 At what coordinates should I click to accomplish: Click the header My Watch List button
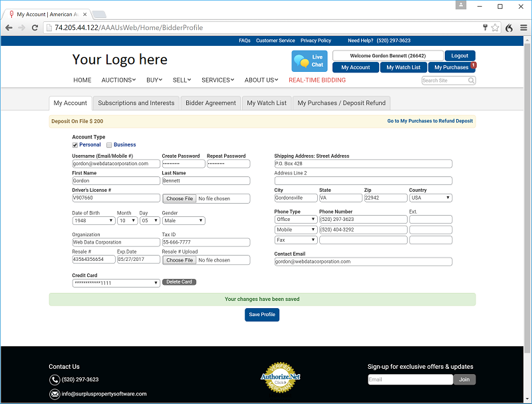[404, 67]
